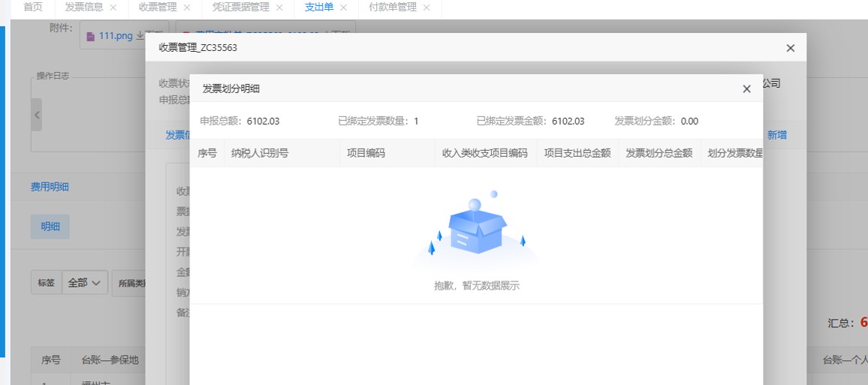
Task: Click the 抱歉，暂无数据展示 message
Action: [x=477, y=286]
